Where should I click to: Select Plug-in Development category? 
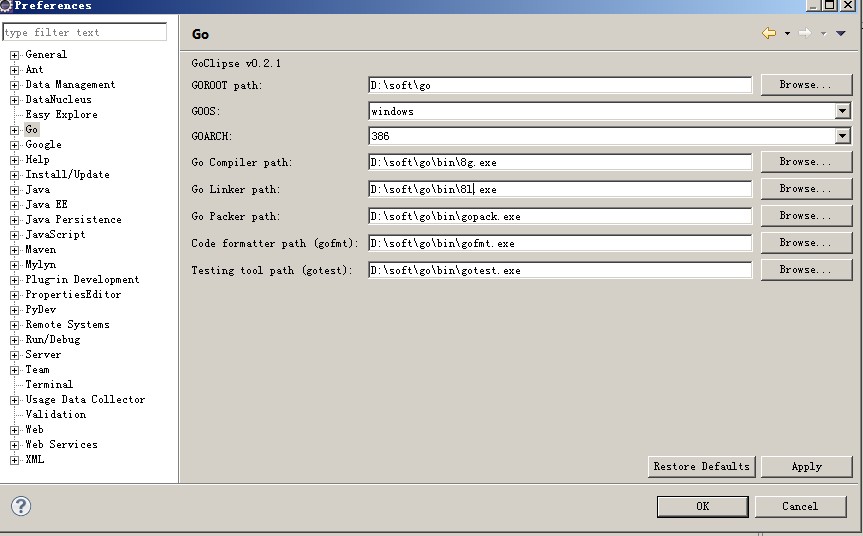(x=82, y=280)
